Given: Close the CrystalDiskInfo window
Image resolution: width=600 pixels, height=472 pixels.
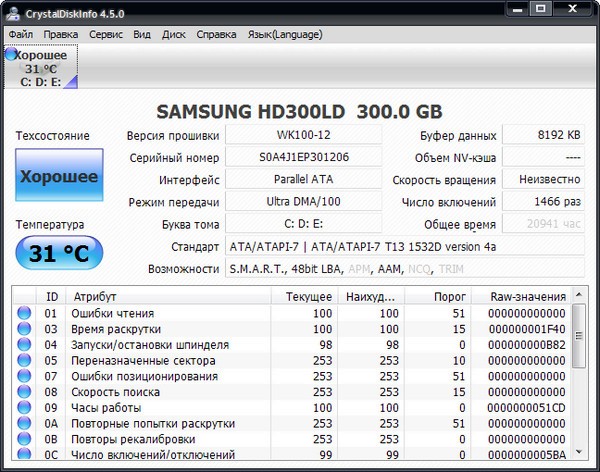Looking at the screenshot, I should tap(572, 9).
